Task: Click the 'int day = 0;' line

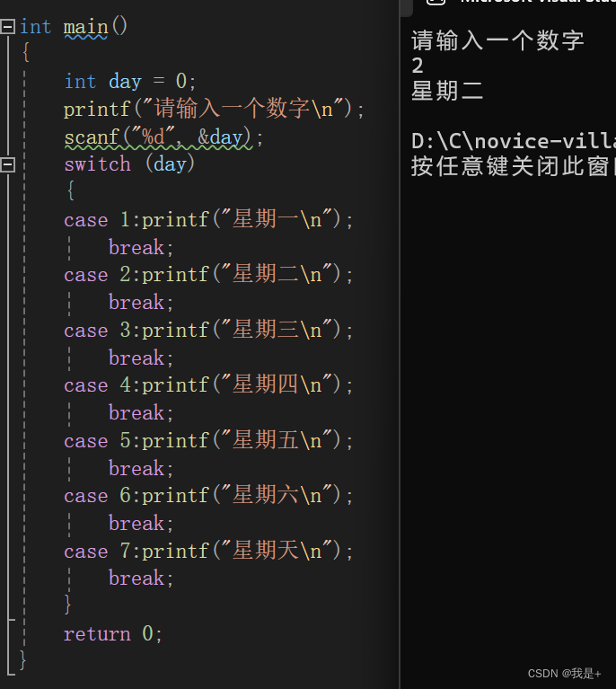Action: click(x=130, y=82)
